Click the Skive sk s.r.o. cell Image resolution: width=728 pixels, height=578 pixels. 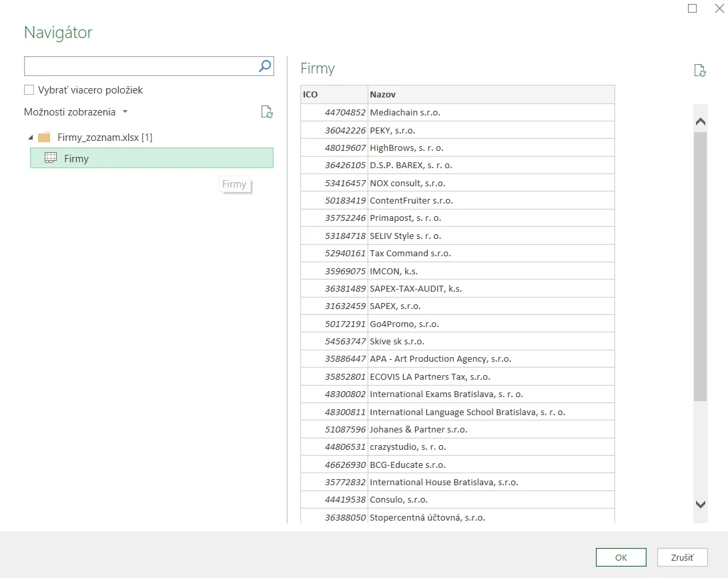tap(491, 342)
